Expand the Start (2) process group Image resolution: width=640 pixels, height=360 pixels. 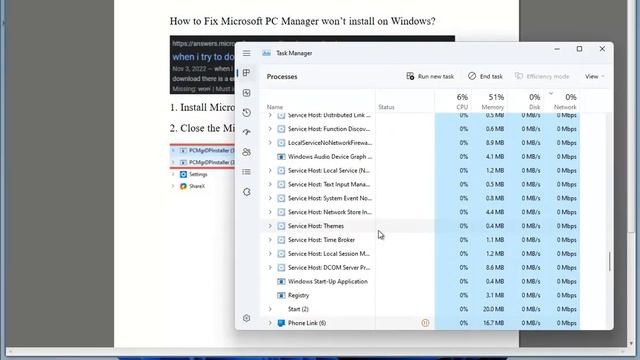270,309
